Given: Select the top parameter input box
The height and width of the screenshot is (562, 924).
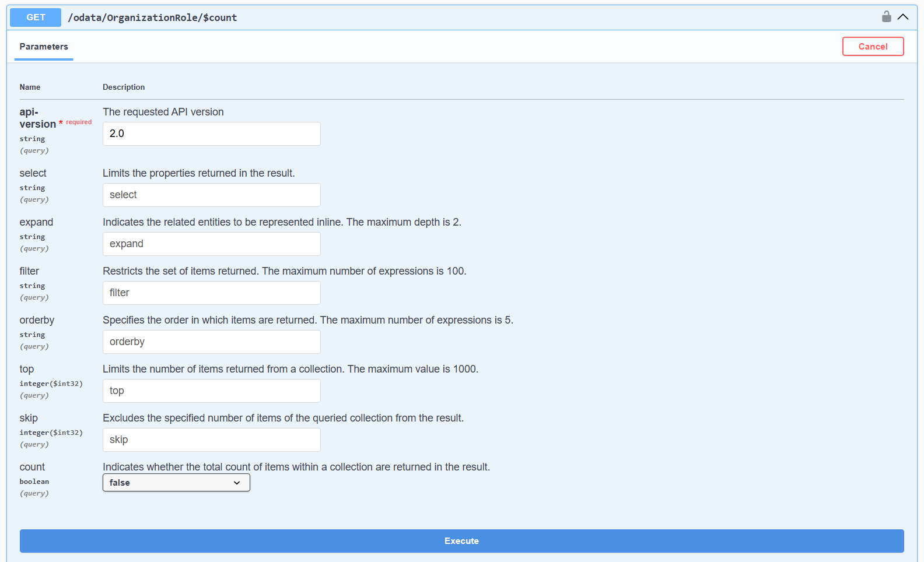Looking at the screenshot, I should [x=211, y=391].
